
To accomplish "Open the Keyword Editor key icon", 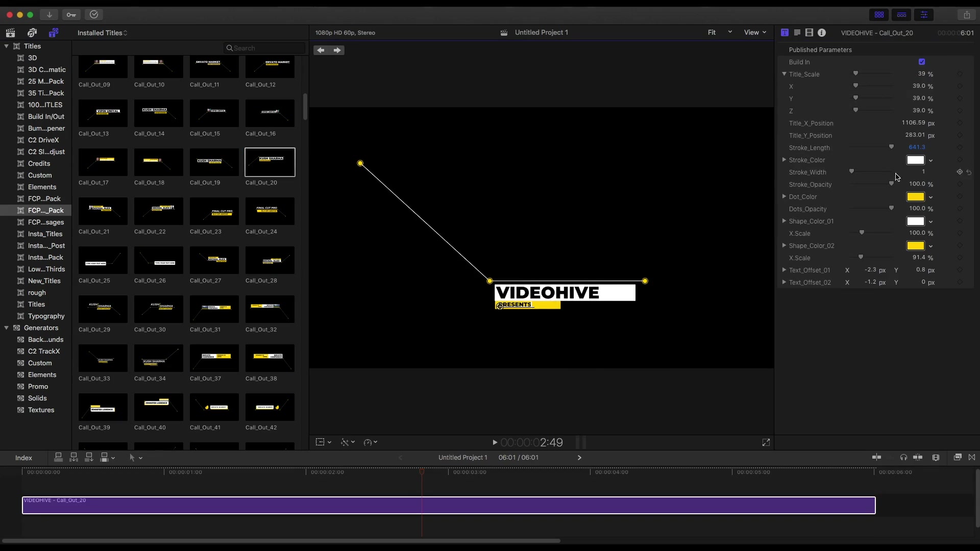I will 71,15.
